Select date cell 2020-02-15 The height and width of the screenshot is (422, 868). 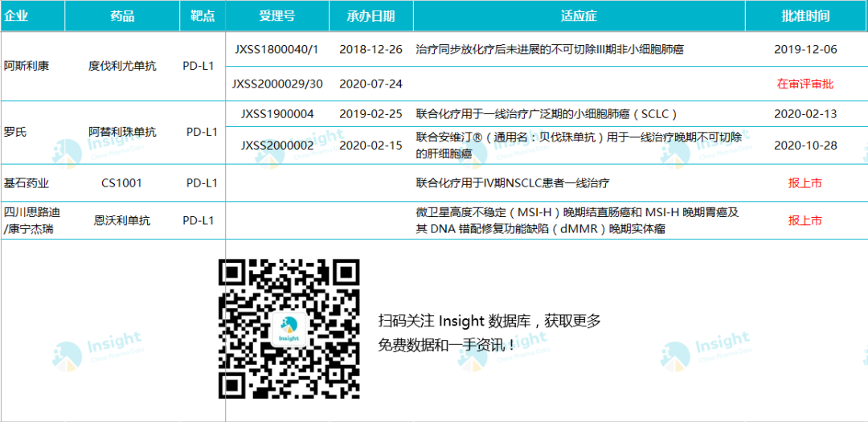click(x=371, y=145)
